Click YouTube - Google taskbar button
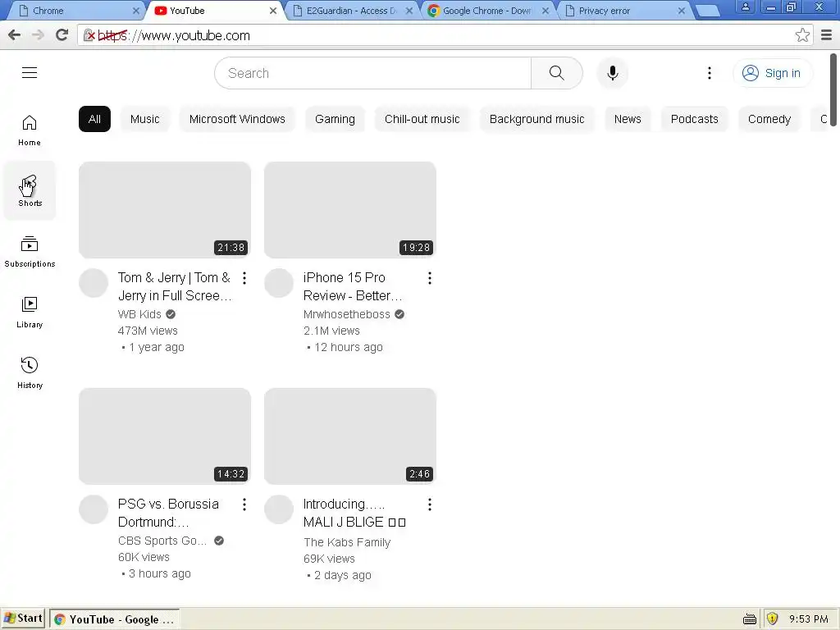 [x=114, y=619]
